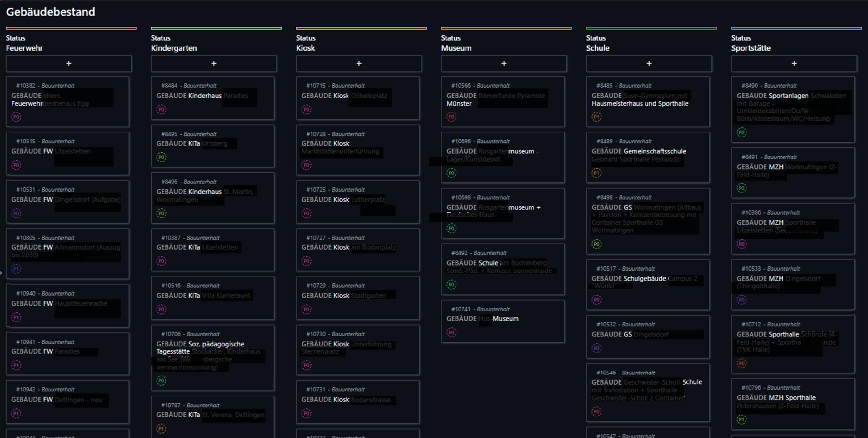Click P0 priority badge on card #10566

pos(451,117)
